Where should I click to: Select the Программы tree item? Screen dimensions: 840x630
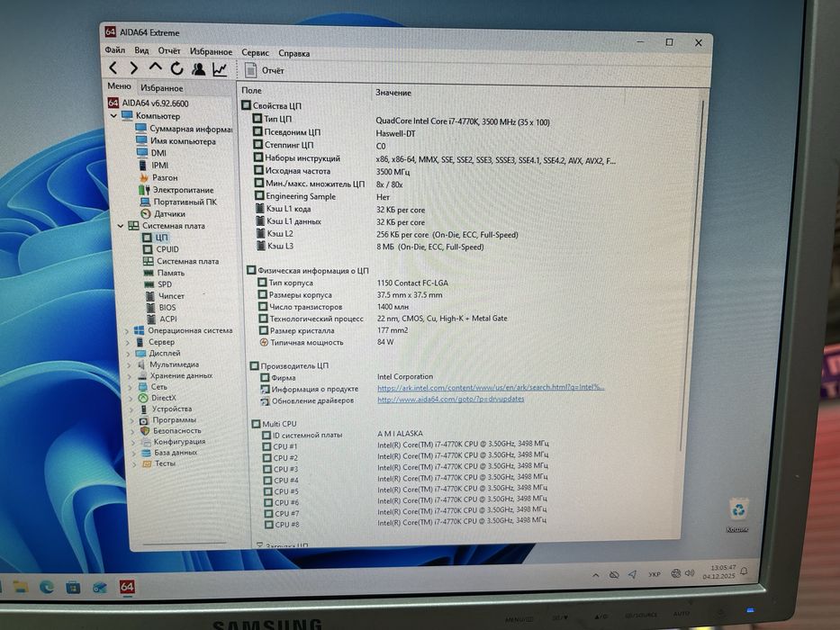(174, 420)
